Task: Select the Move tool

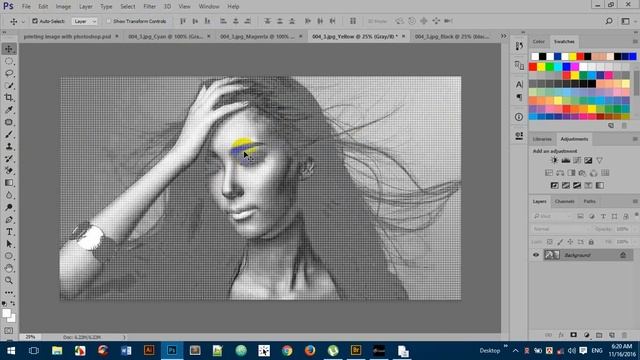Action: point(9,49)
